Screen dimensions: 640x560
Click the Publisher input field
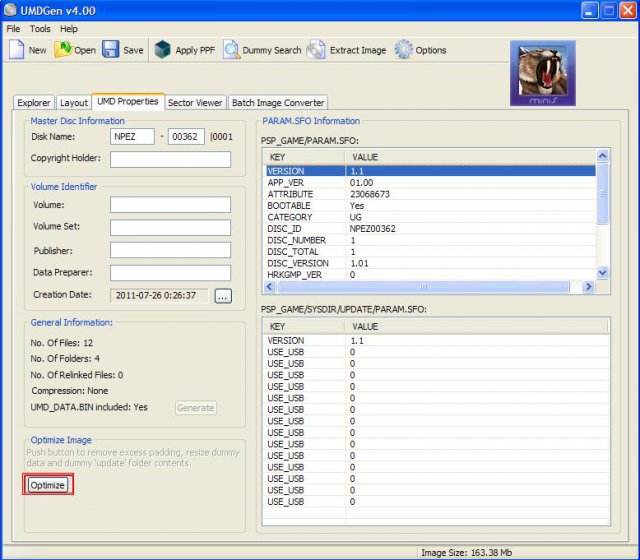pos(170,250)
